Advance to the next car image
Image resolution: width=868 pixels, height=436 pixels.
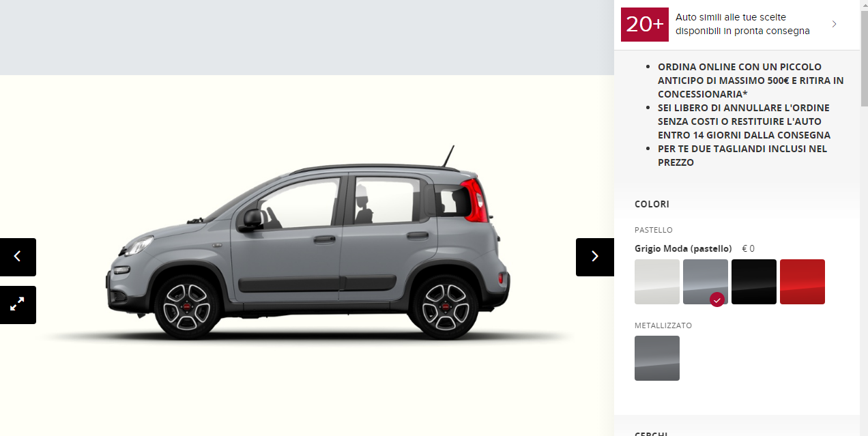(594, 257)
